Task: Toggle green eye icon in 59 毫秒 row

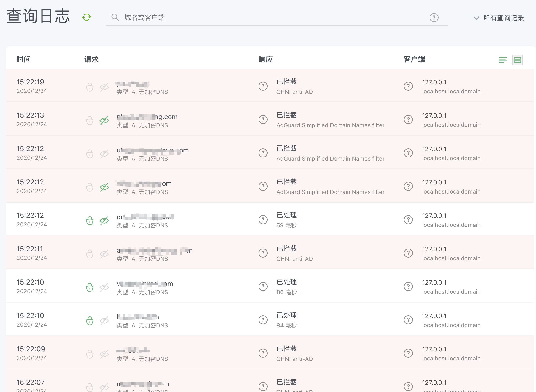Action: tap(104, 220)
